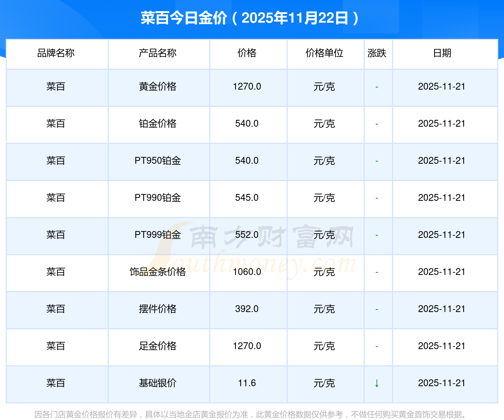
Task: Click the dash change marker in 摆件价格 row
Action: [x=377, y=310]
